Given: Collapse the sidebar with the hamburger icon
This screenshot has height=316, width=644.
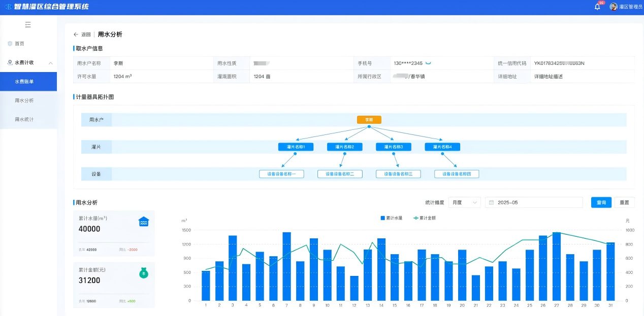Looking at the screenshot, I should (28, 25).
